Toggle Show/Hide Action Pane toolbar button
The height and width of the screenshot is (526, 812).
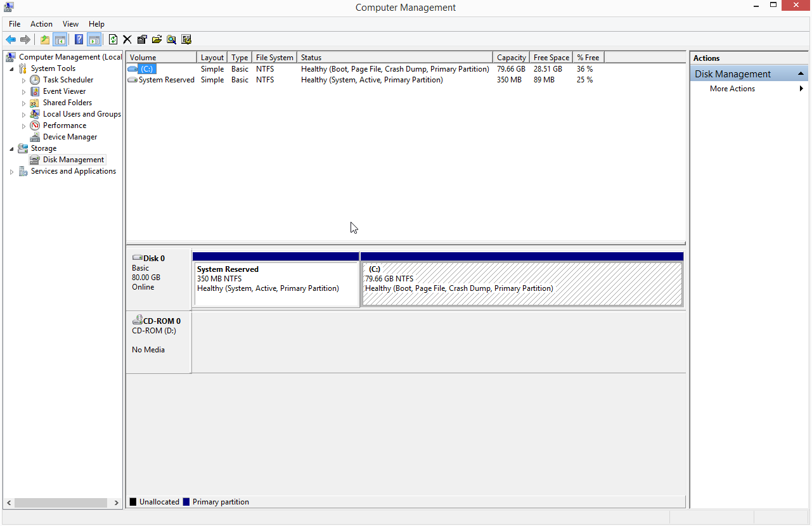tap(94, 40)
